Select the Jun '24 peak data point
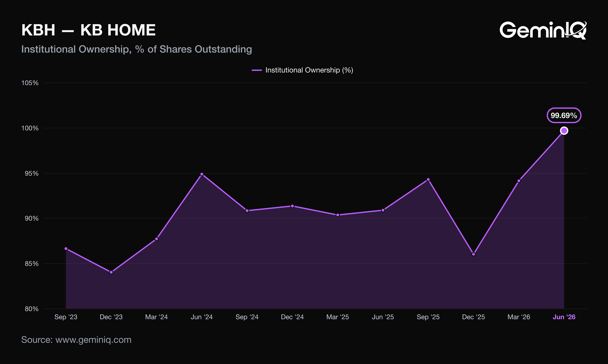This screenshot has width=608, height=364. click(202, 174)
